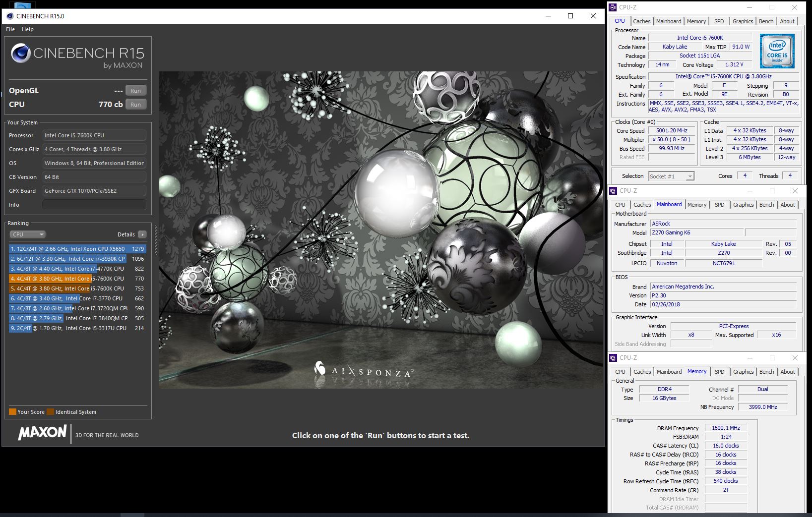Click the Identical System brown legend swatch
This screenshot has height=517, width=812.
pyautogui.click(x=50, y=412)
